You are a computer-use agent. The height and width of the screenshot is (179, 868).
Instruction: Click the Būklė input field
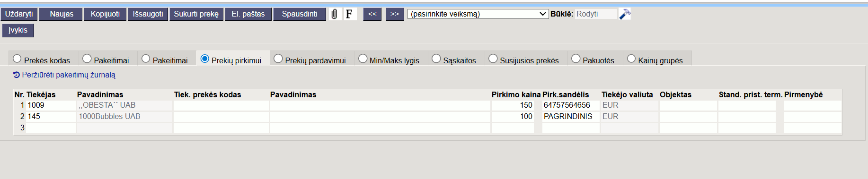596,14
